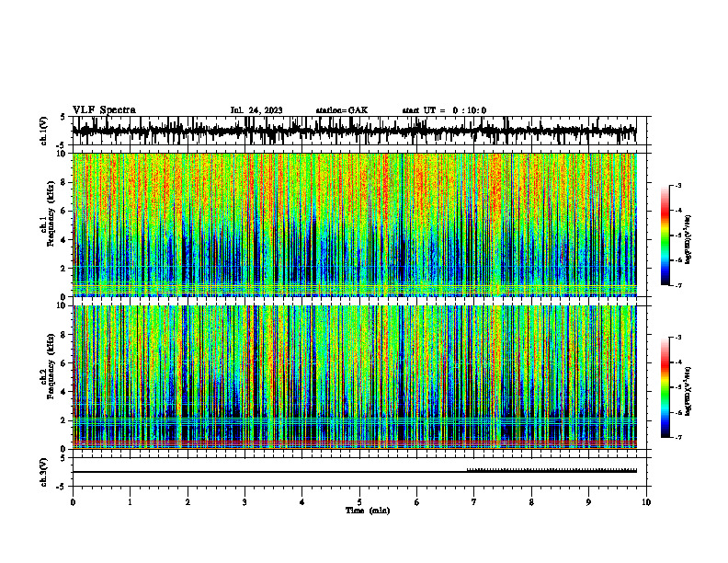Click the "start UT = 0 : 10: 0" label
Image resolution: width=728 pixels, height=563 pixels.
click(444, 110)
